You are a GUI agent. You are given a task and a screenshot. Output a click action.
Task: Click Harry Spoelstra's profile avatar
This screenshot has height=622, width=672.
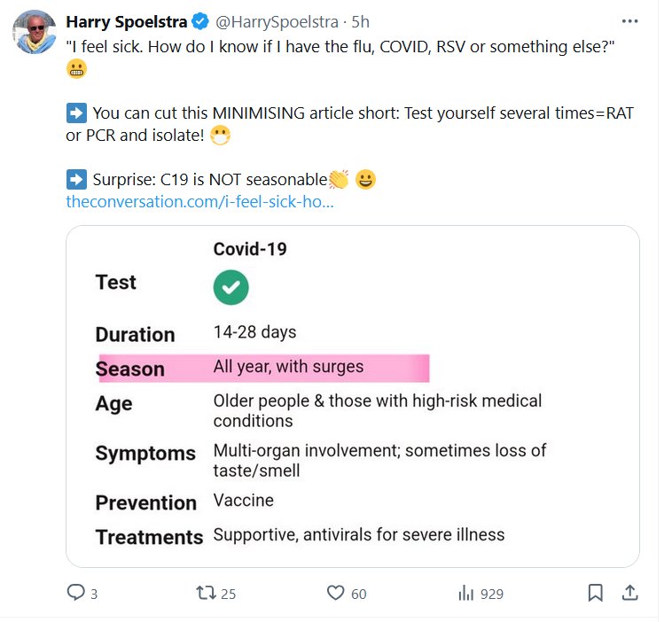35,34
